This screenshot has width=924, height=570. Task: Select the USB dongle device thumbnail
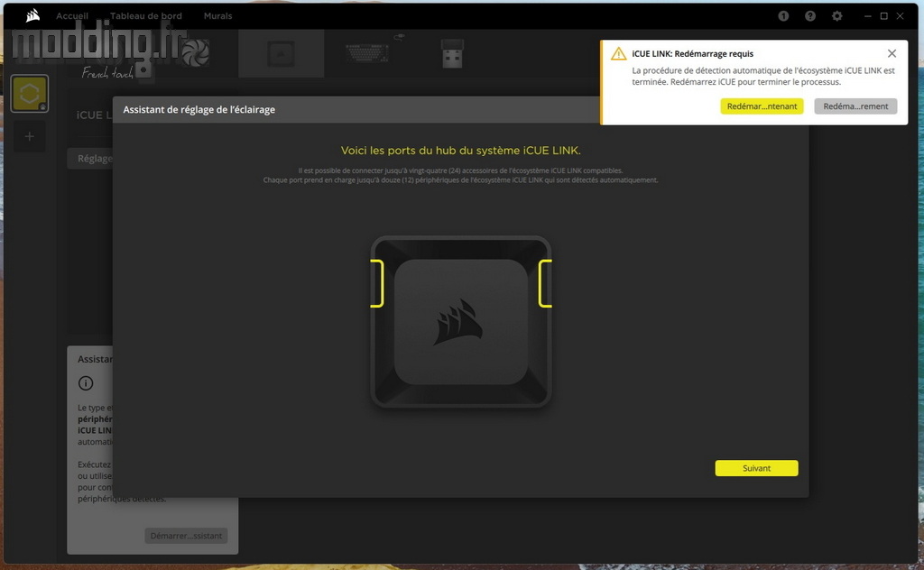(x=452, y=53)
